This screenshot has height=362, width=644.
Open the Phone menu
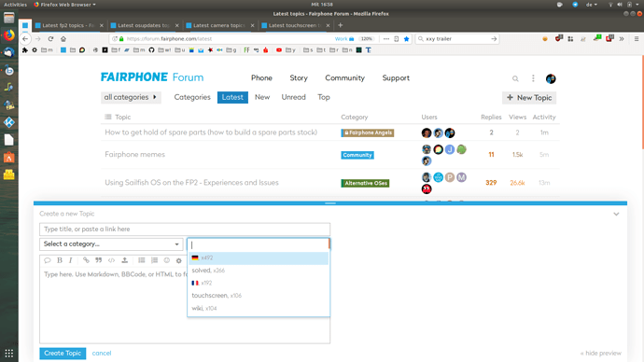pyautogui.click(x=261, y=78)
